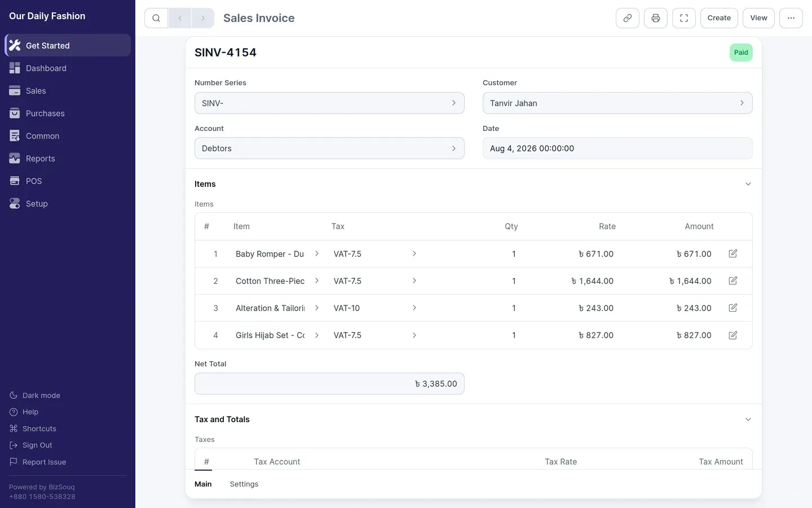Click the Help link
This screenshot has height=508, width=812.
30,412
